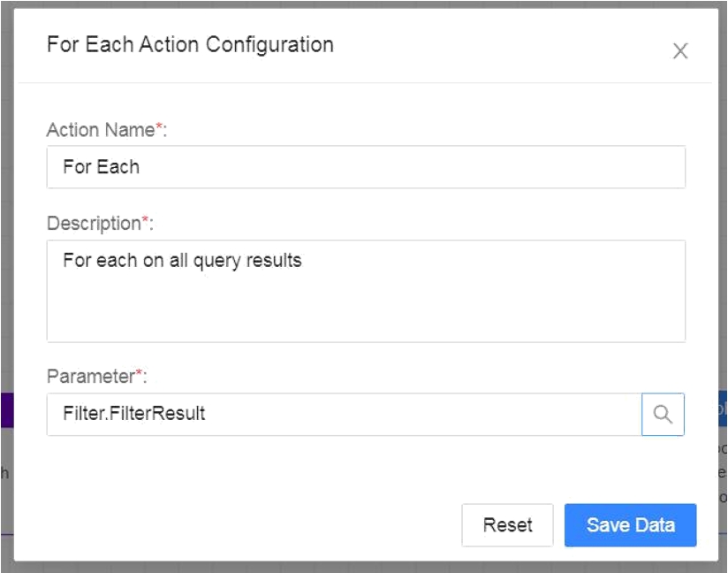Click the purple block behind the dialog
Screen dimensions: 728x573
[x=6, y=409]
